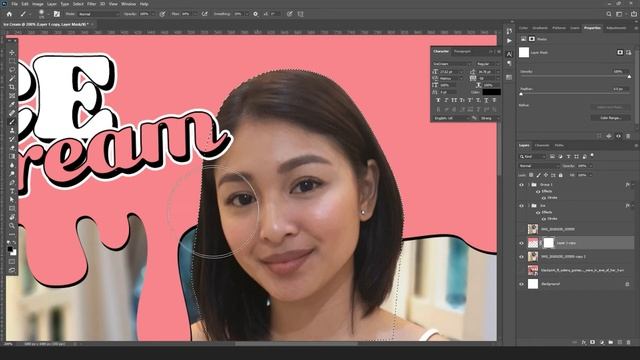Click symmetry paint options butterfly icon
The height and width of the screenshot is (360, 640).
pos(300,14)
